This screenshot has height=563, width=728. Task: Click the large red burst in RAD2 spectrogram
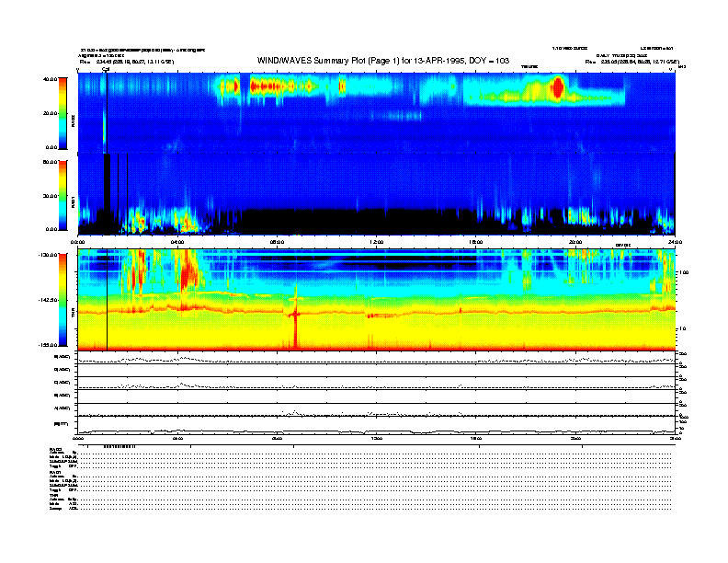pos(558,87)
